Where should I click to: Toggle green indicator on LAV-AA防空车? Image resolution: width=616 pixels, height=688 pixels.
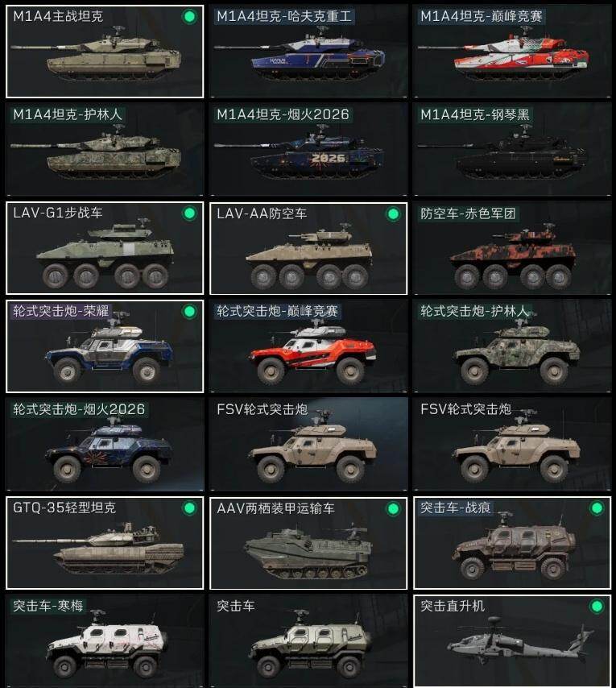[393, 213]
